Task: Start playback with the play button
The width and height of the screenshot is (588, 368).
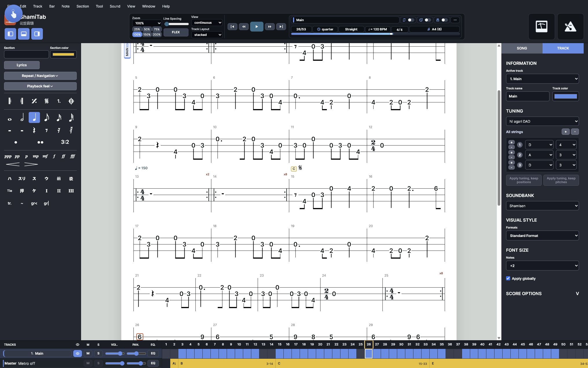Action: [x=257, y=27]
